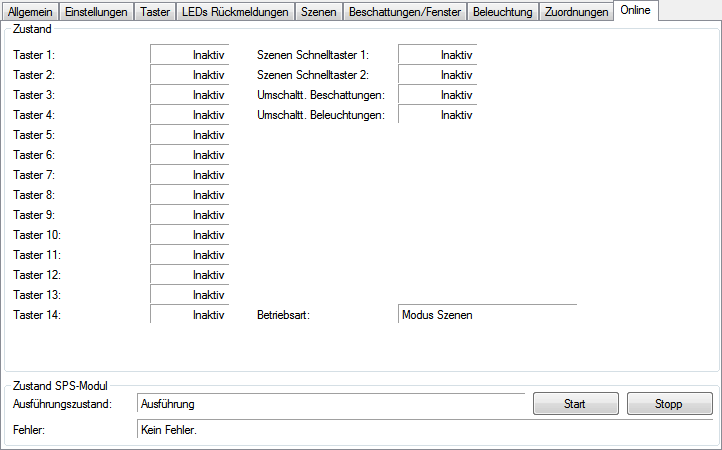Select the Online tab

click(635, 11)
